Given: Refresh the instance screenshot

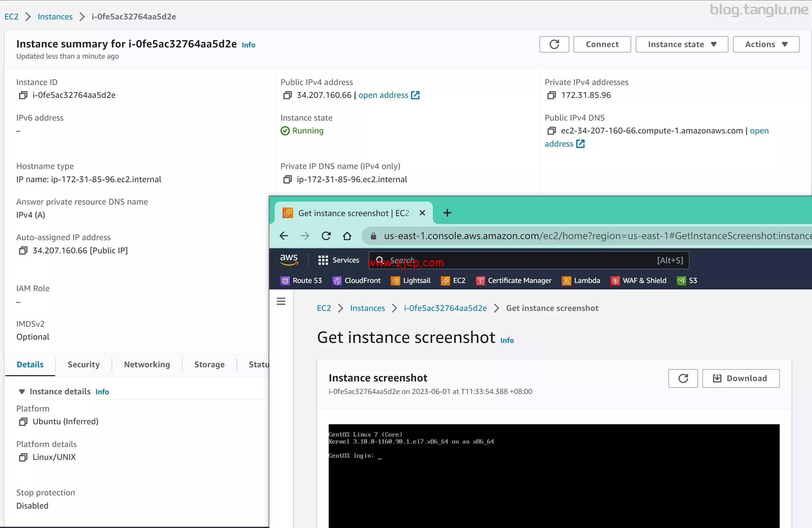Looking at the screenshot, I should coord(683,378).
